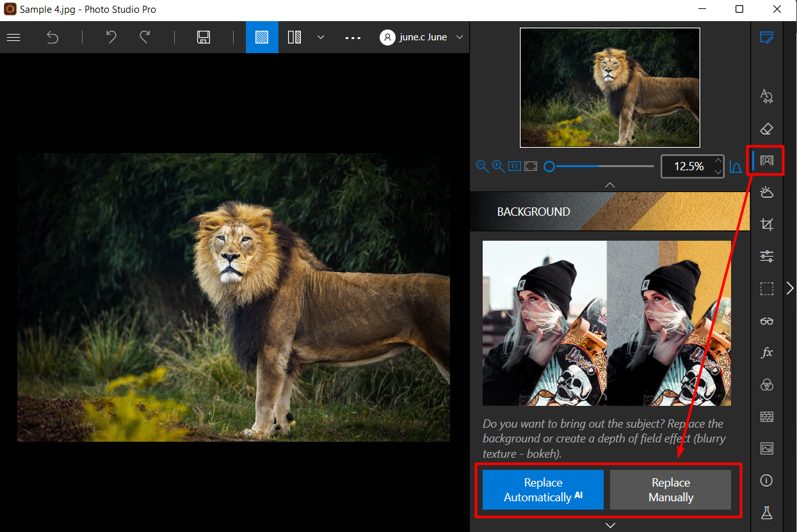797x532 pixels.
Task: Open the picture frames tool
Action: click(767, 448)
